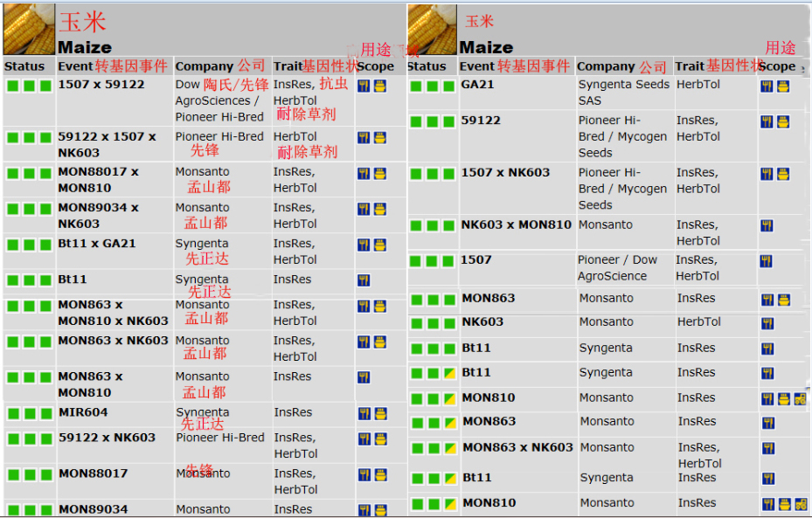Click the 'InsRes' trait in the MIR604 row

(293, 412)
